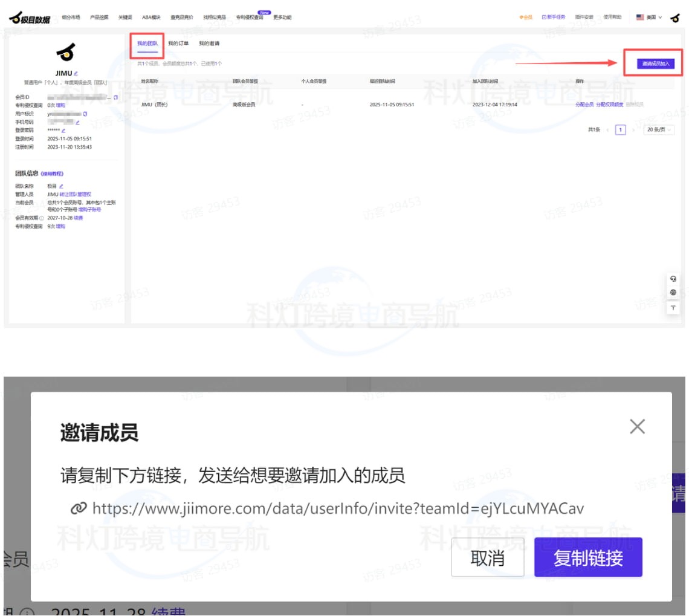This screenshot has height=616, width=689.
Task: Click the pencil icon beside 团队名称 极目
Action: tap(62, 185)
